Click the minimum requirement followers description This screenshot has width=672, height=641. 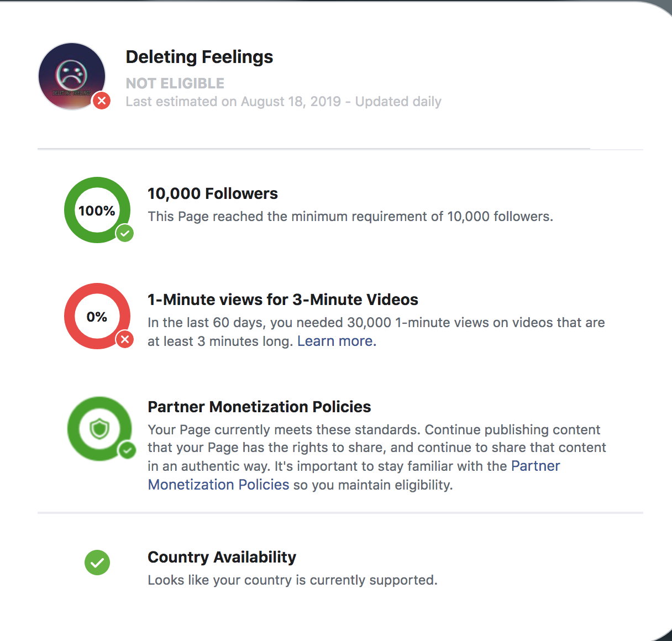coord(350,217)
